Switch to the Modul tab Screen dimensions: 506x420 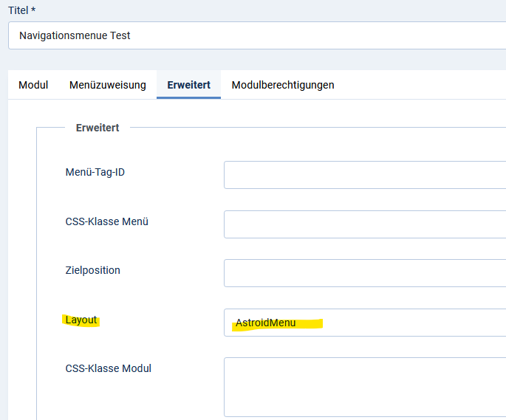point(33,85)
